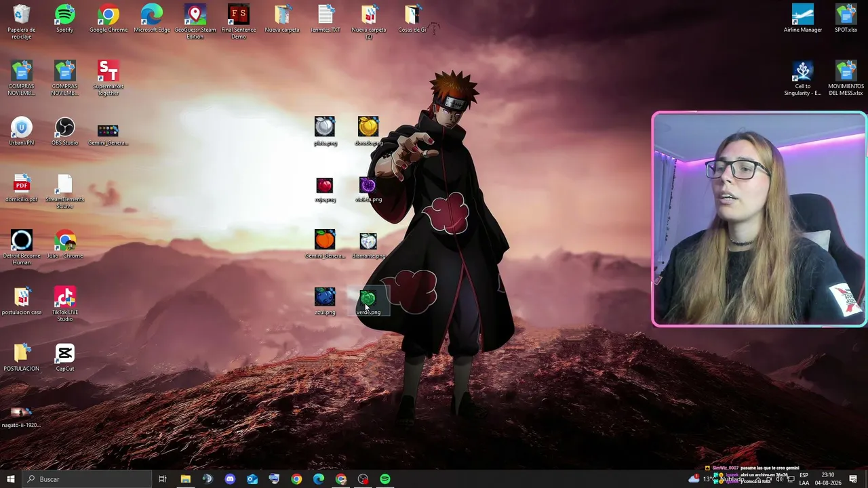Launch OBS Studio from the desktop

(64, 131)
